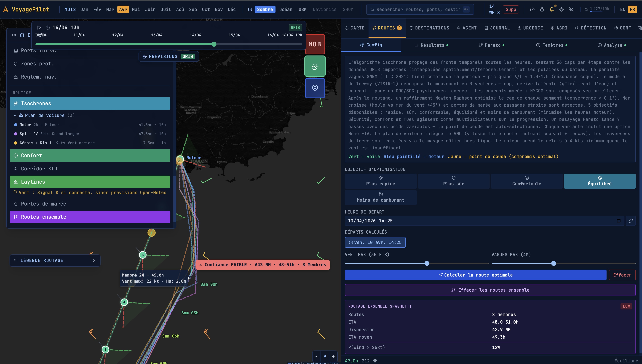Expand the LÉGENDE ROUTAGE panel
The image size is (642, 364).
[94, 261]
